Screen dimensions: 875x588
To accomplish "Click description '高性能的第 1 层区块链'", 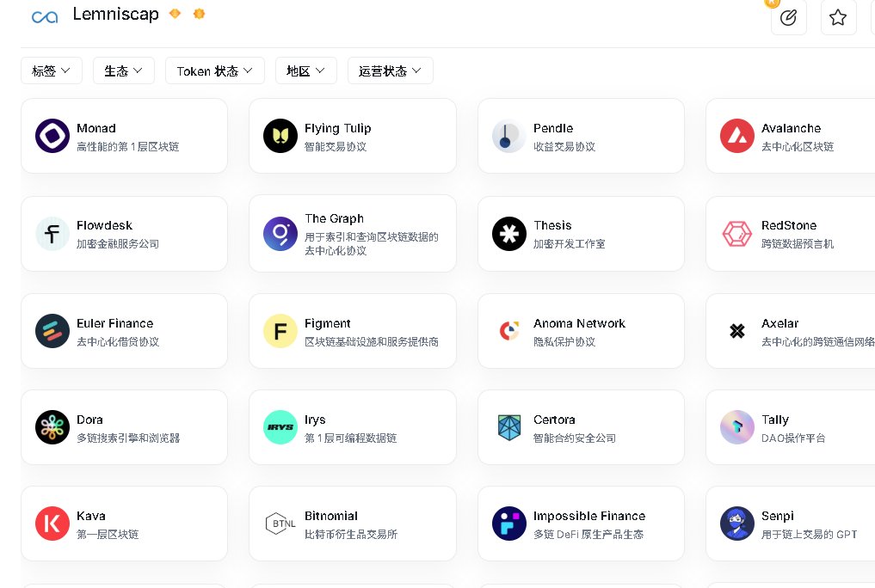I will coord(128,147).
